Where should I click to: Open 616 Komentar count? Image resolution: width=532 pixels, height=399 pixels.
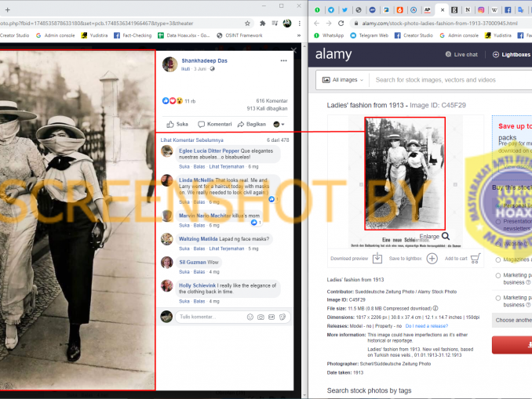[x=271, y=100]
